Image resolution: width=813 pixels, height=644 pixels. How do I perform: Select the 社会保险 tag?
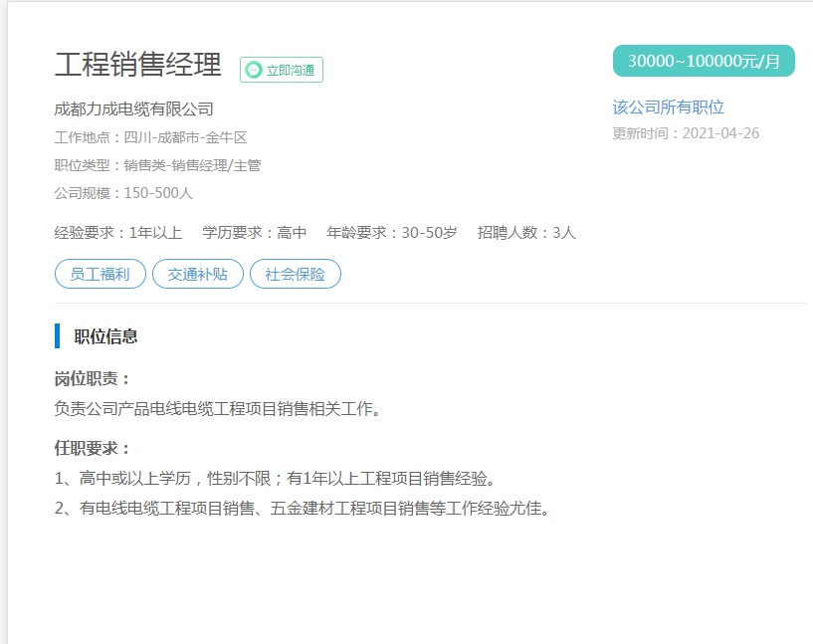pyautogui.click(x=295, y=274)
